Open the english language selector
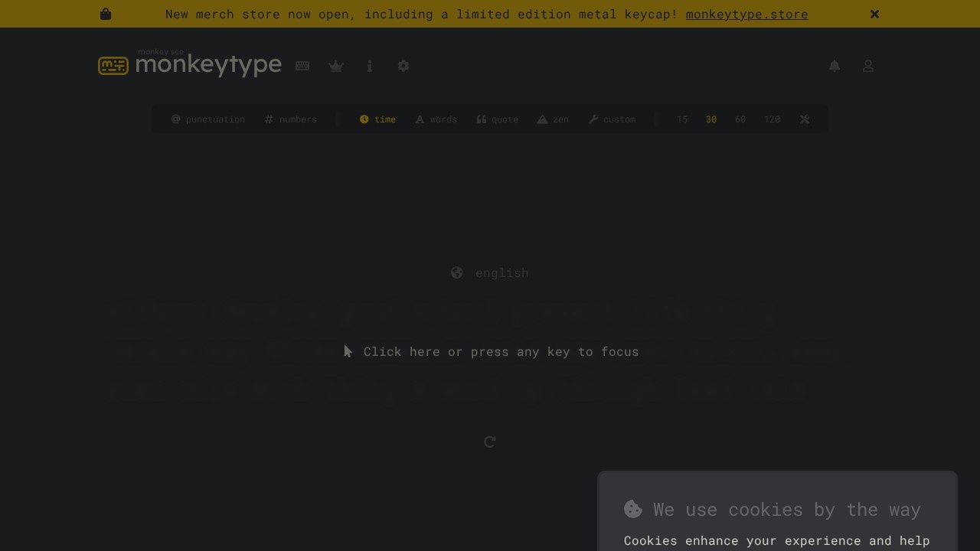Viewport: 980px width, 551px height. click(489, 273)
